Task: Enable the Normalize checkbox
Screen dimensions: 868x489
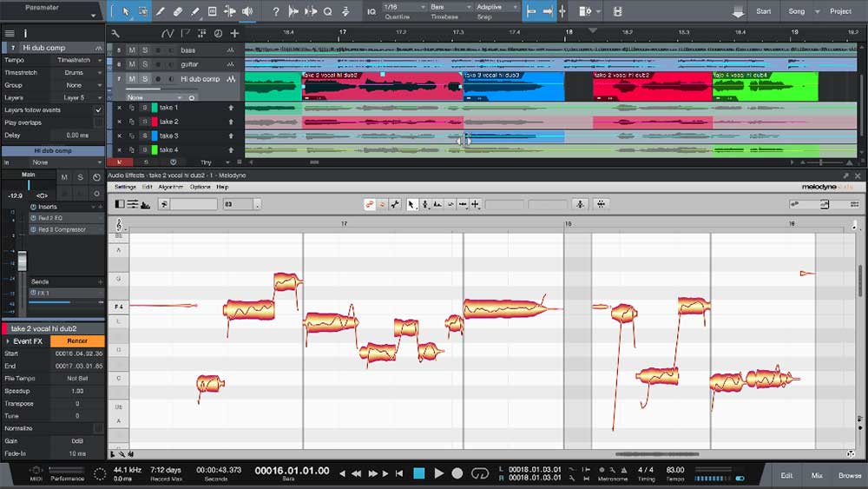Action: click(98, 429)
